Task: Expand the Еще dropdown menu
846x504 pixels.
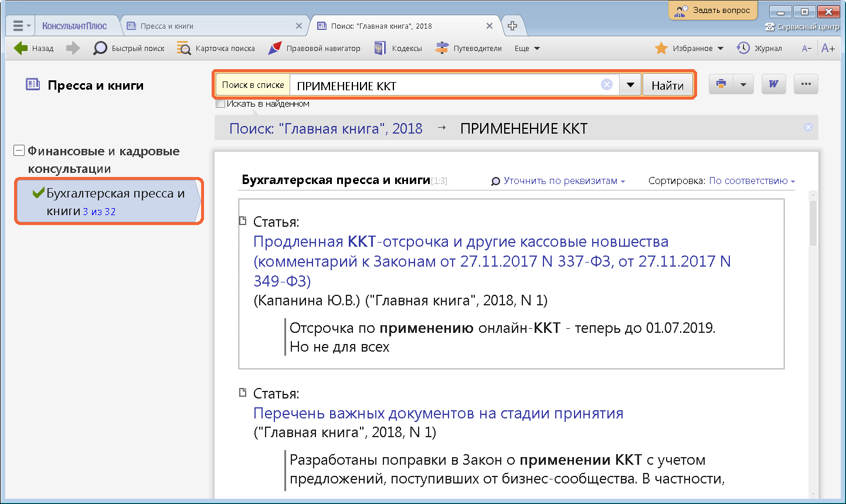Action: coord(527,49)
